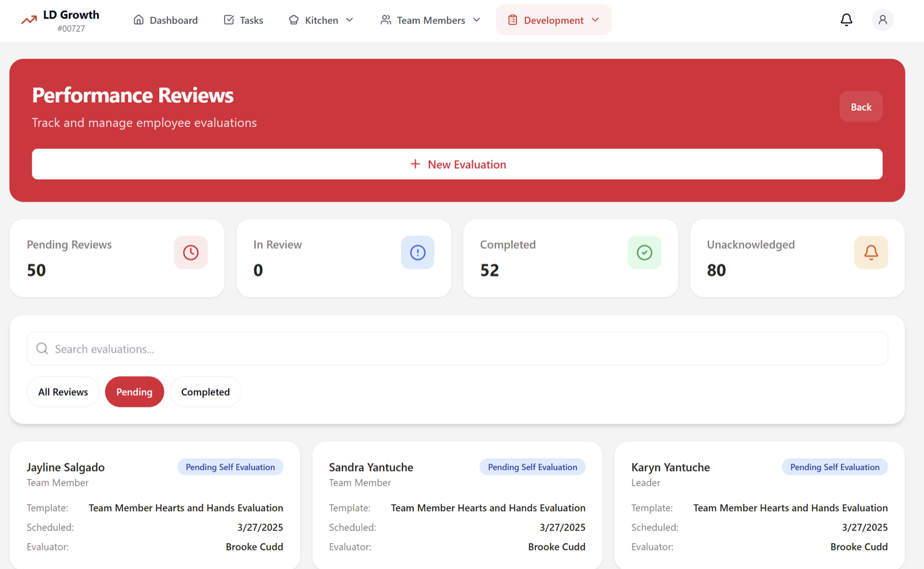Go to the Dashboard menu item
The height and width of the screenshot is (569, 924).
click(166, 20)
